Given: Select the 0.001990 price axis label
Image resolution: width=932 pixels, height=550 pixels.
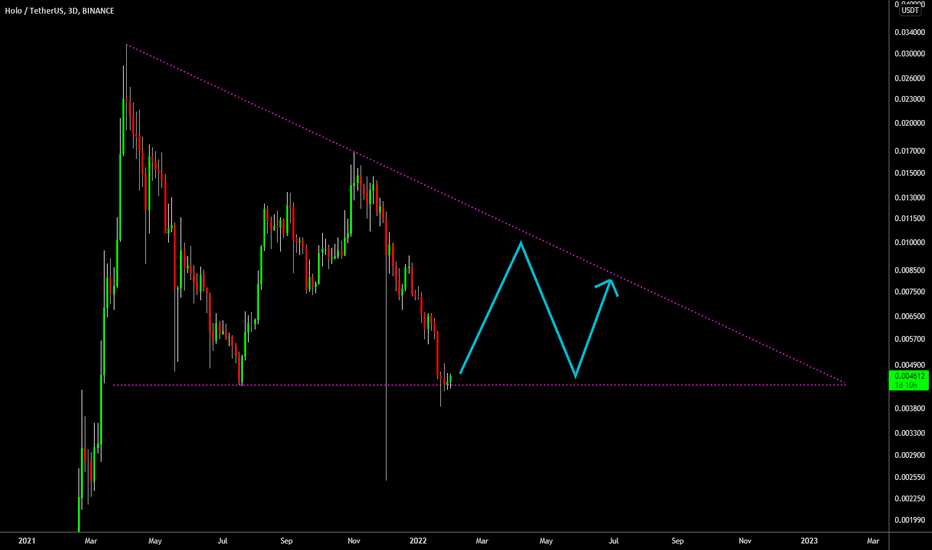Looking at the screenshot, I should pos(910,520).
